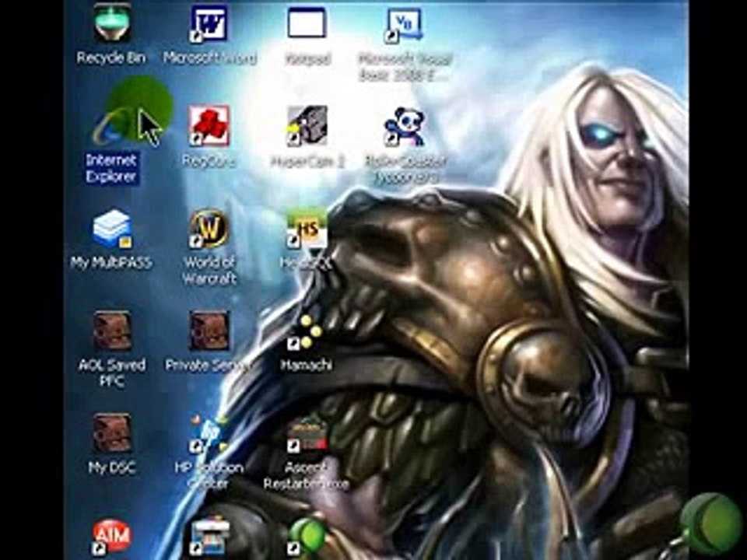Launch the Hamachi shortcut

(x=305, y=332)
